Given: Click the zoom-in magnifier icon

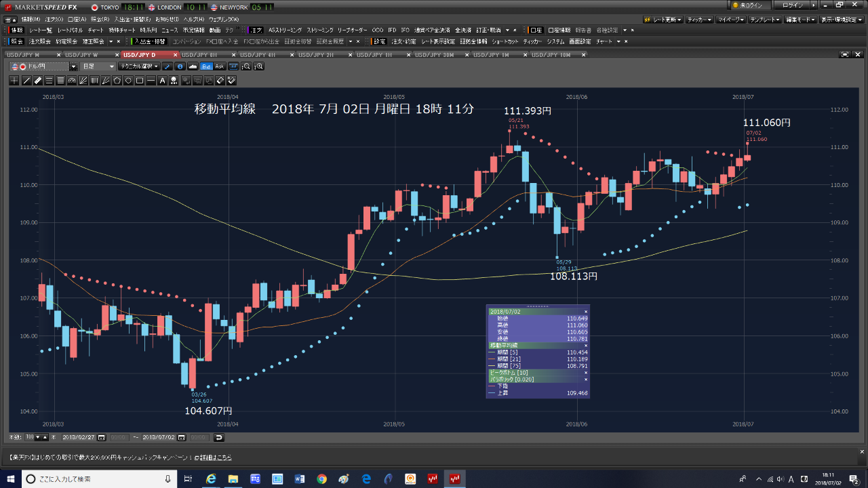Looking at the screenshot, I should pyautogui.click(x=258, y=66).
